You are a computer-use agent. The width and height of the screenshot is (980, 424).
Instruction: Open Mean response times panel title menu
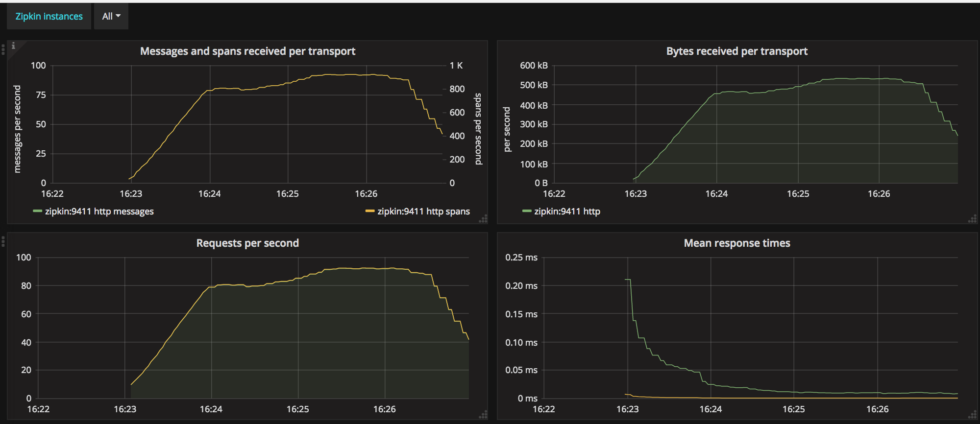coord(736,243)
